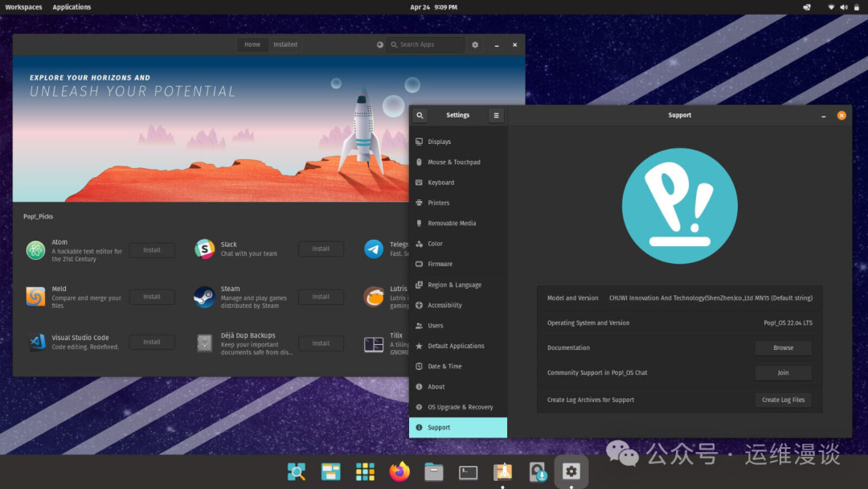This screenshot has width=868, height=489.
Task: Click the Create Log Files button
Action: (783, 400)
